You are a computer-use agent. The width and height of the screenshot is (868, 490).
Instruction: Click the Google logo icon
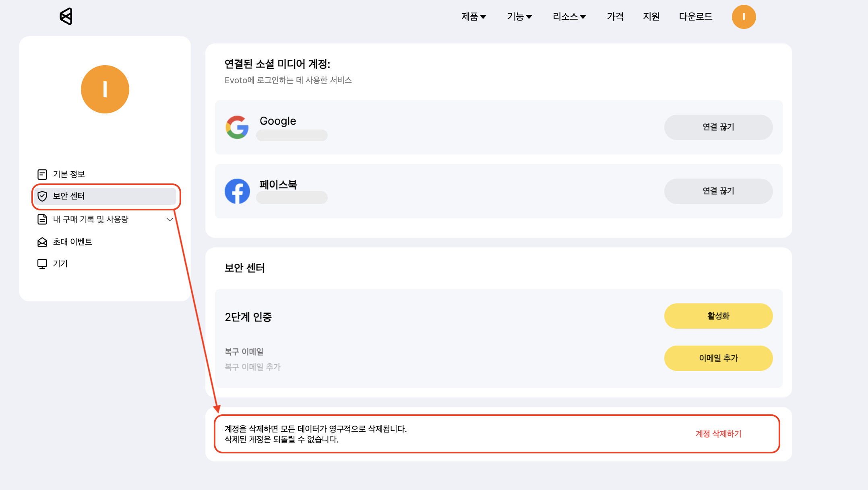[x=237, y=127]
